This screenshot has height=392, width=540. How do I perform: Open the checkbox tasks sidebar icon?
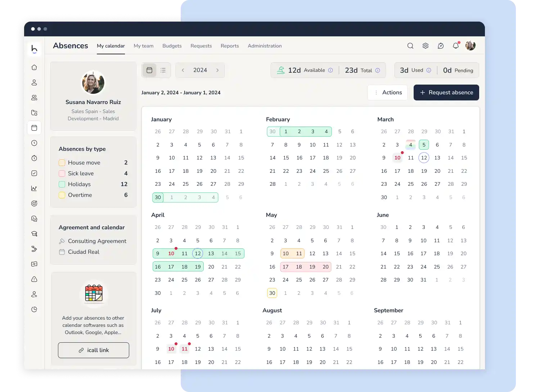34,173
